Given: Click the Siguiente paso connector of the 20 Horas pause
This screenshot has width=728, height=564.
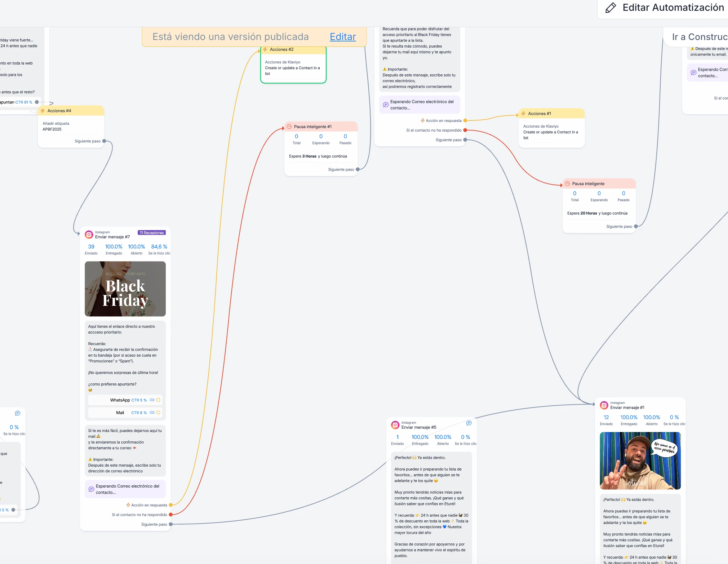Looking at the screenshot, I should point(636,226).
